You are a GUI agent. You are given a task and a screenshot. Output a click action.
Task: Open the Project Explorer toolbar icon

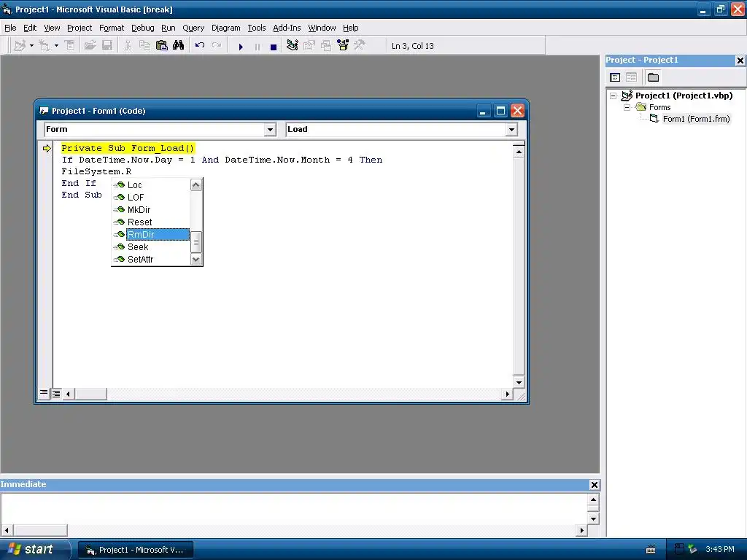tap(293, 46)
